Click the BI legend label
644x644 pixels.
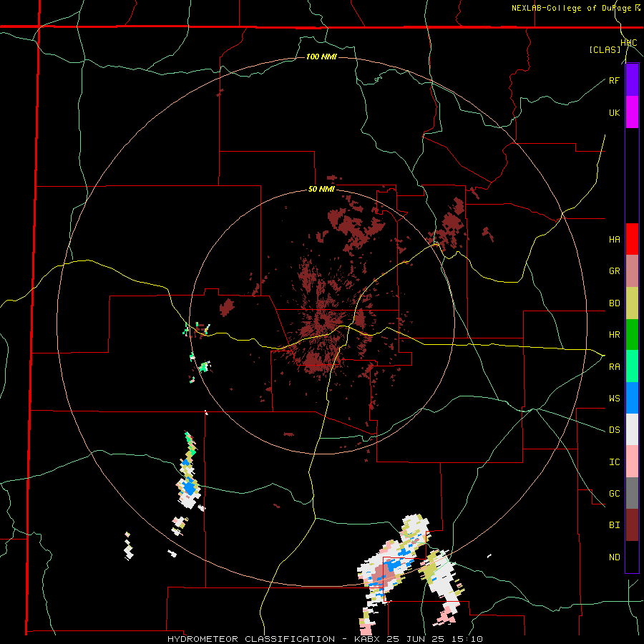(x=614, y=525)
